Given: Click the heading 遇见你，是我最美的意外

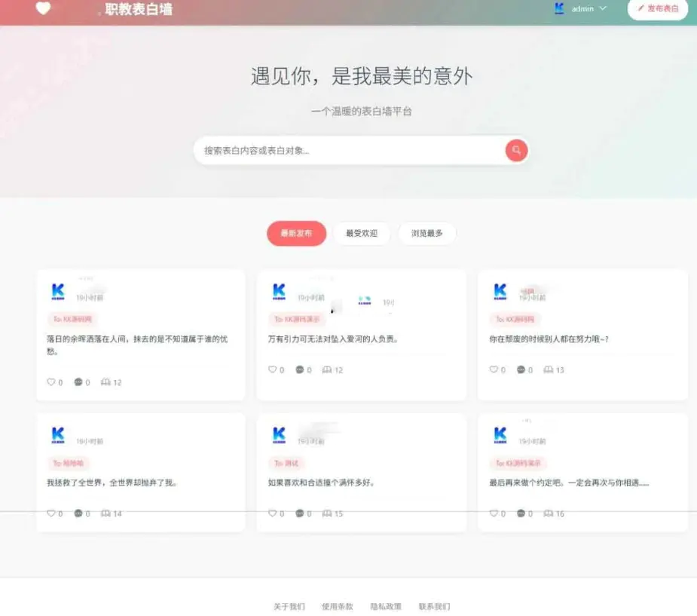Looking at the screenshot, I should pos(362,76).
